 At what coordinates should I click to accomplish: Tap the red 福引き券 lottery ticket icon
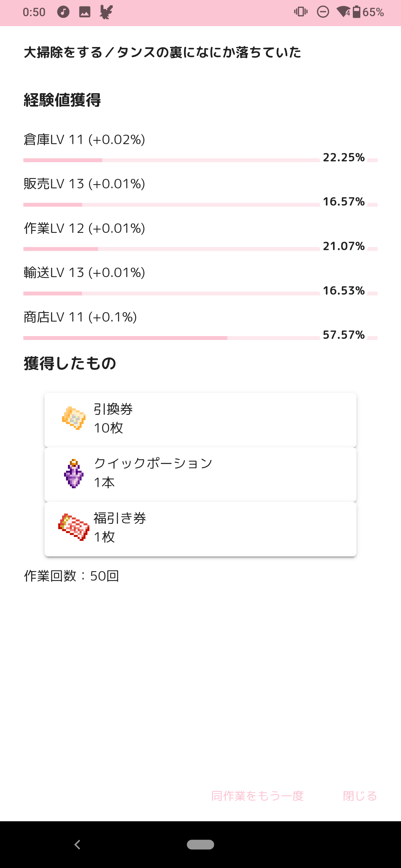point(74,528)
